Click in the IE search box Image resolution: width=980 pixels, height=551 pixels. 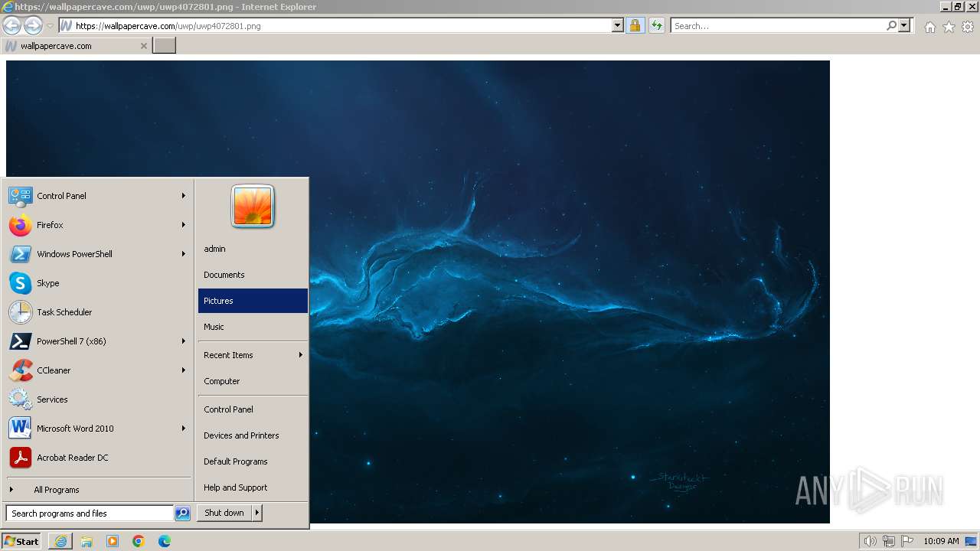click(778, 25)
